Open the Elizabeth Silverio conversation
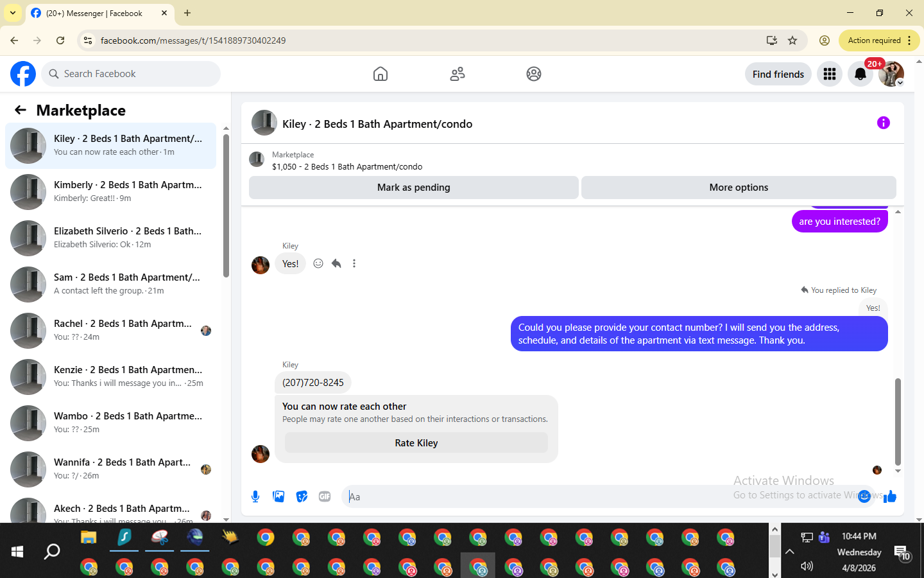Viewport: 924px width, 578px height. pyautogui.click(x=110, y=238)
